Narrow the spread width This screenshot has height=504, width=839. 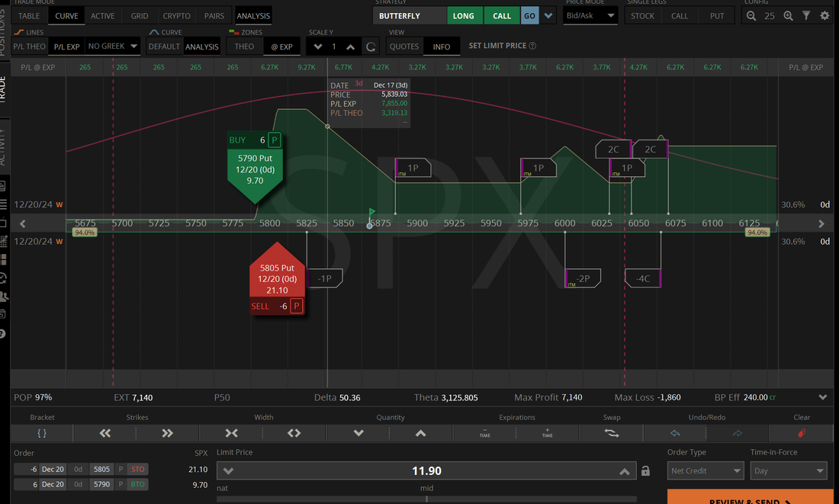[231, 433]
